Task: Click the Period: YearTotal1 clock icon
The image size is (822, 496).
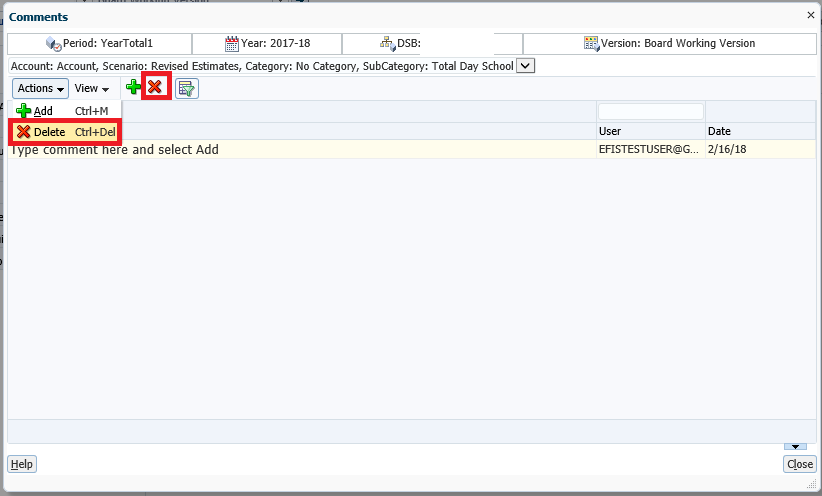Action: coord(53,44)
